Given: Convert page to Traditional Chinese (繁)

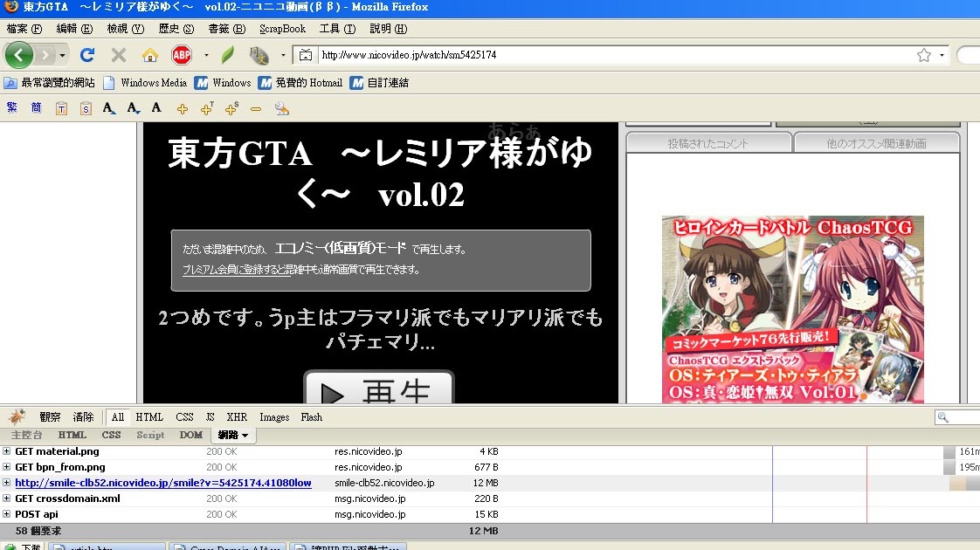Looking at the screenshot, I should [12, 108].
